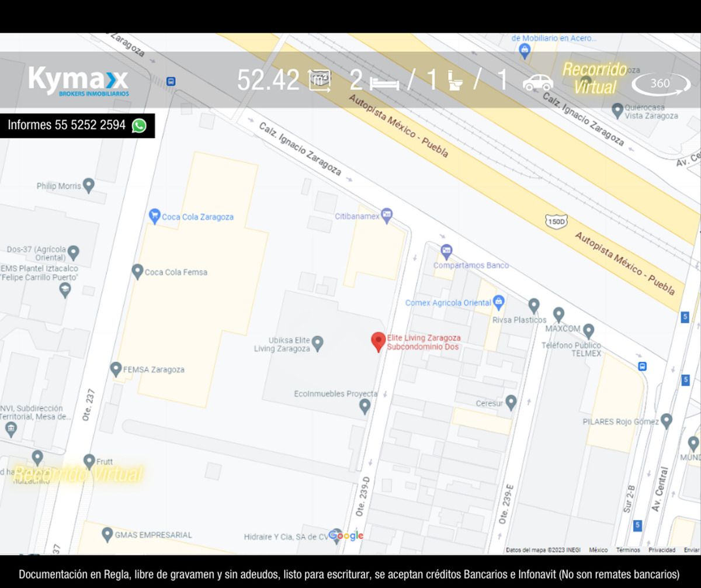701x588 pixels.
Task: Click the Mobiliario en Acero shop marker
Action: click(525, 50)
